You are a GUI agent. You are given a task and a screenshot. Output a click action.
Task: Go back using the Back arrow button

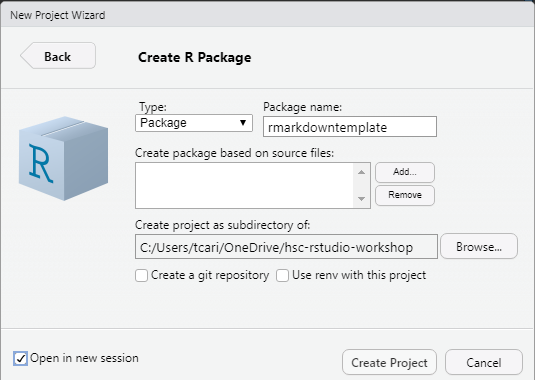point(58,56)
